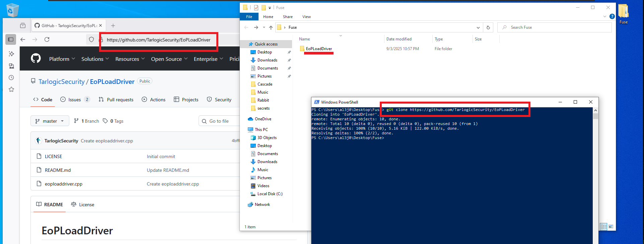This screenshot has height=244, width=644.
Task: Switch to large icons view in Explorer
Action: point(611,227)
